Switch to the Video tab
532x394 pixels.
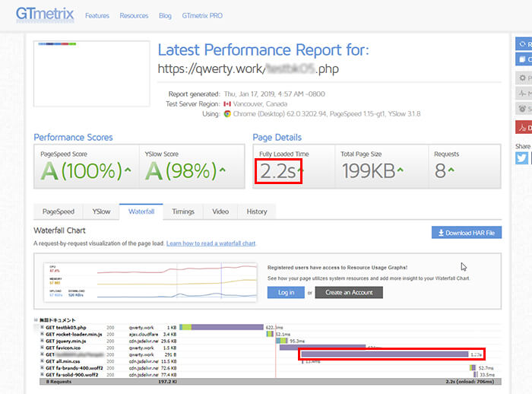coord(220,211)
